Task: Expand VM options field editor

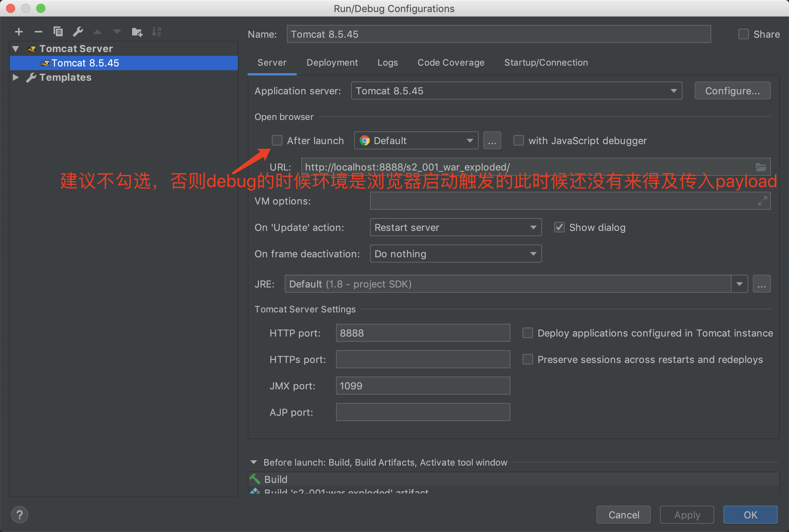Action: 762,201
